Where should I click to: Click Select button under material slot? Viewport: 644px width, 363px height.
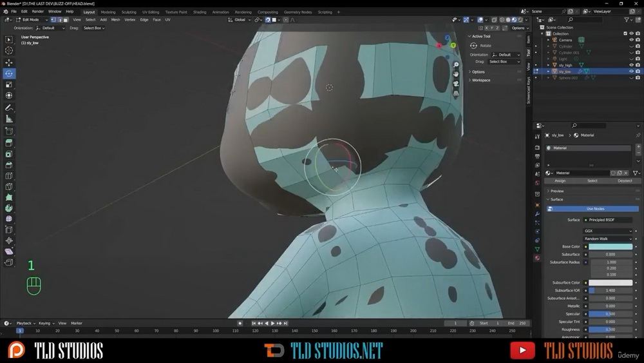(592, 181)
